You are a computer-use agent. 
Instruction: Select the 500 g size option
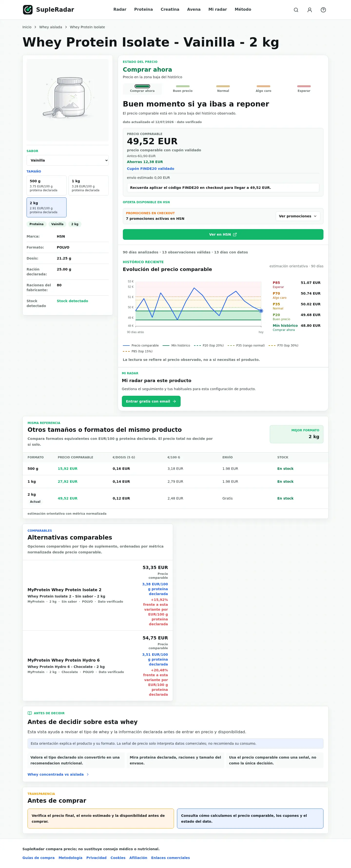tap(47, 185)
